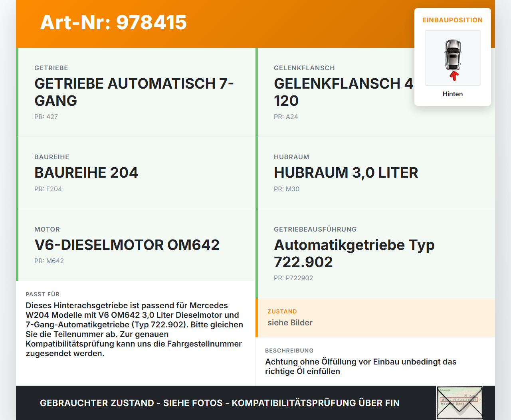Click the HUBRAUM 3,0 LITER panel
The width and height of the screenshot is (511, 420).
tap(346, 172)
